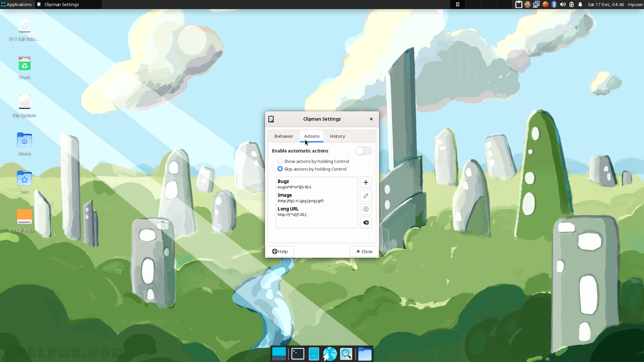
Task: Open clipboard manager tray icon
Action: coord(519,4)
